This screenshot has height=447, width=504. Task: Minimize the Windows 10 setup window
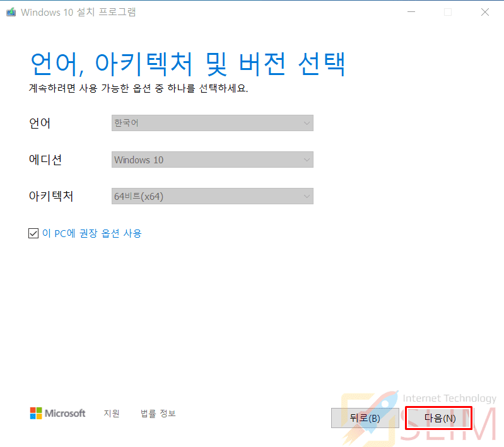point(411,12)
